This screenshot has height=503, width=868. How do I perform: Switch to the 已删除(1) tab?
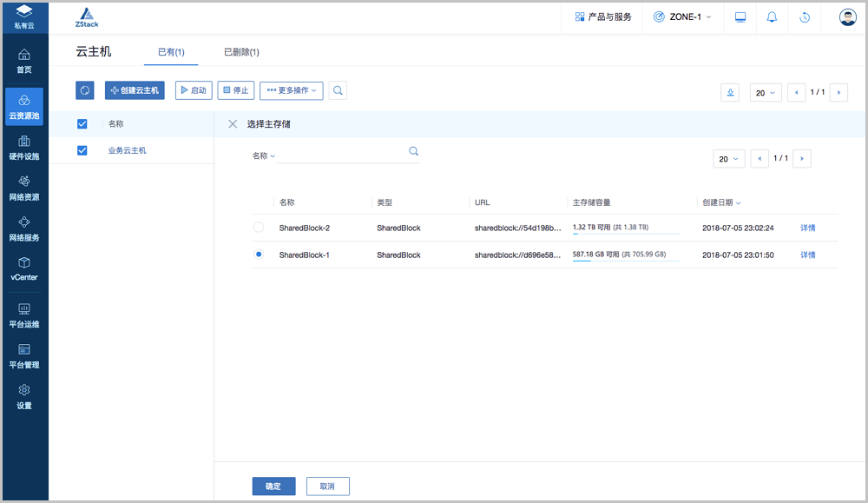[x=241, y=52]
